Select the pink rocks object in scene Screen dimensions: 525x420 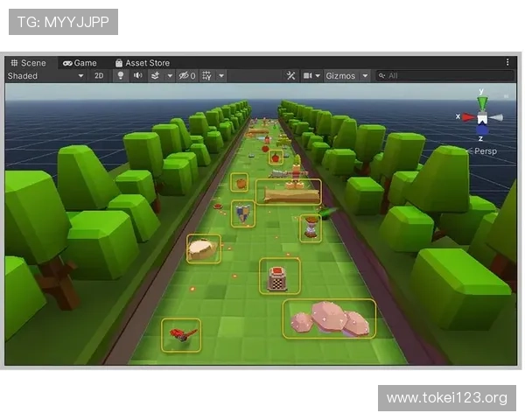tap(329, 320)
